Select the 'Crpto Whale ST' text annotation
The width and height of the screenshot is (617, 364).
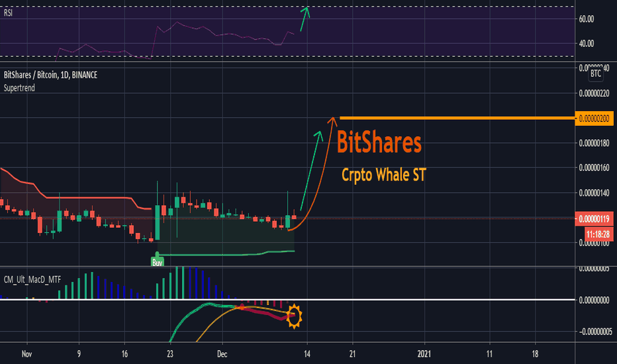[x=384, y=175]
